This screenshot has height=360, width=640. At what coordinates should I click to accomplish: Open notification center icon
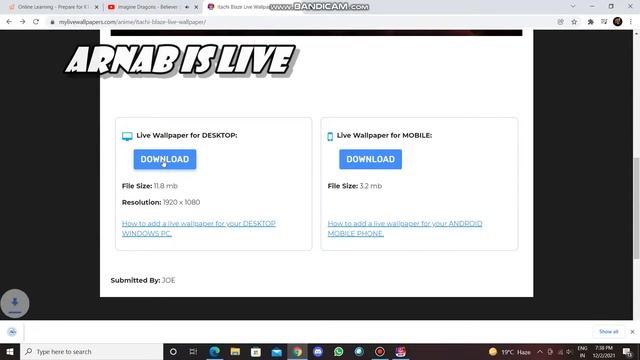(x=627, y=352)
